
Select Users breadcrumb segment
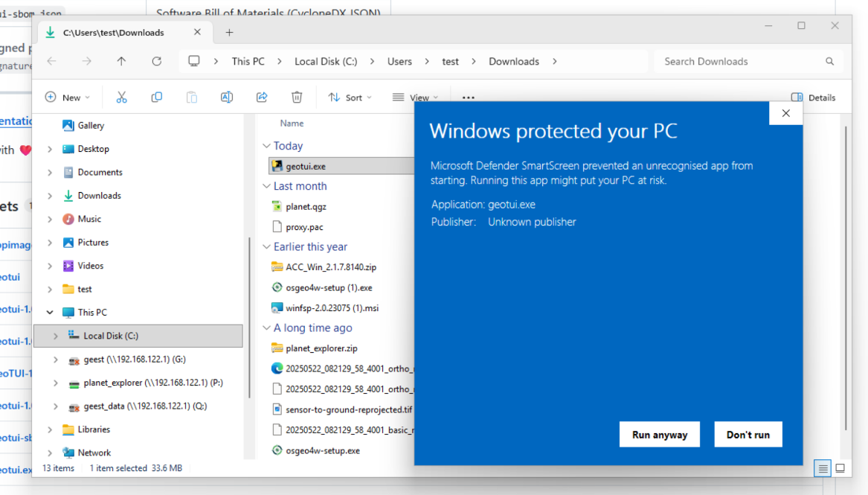point(399,62)
